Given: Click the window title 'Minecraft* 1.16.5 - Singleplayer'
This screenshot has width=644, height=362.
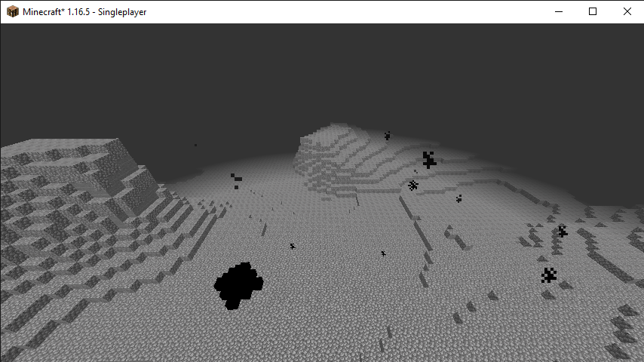Looking at the screenshot, I should [84, 12].
